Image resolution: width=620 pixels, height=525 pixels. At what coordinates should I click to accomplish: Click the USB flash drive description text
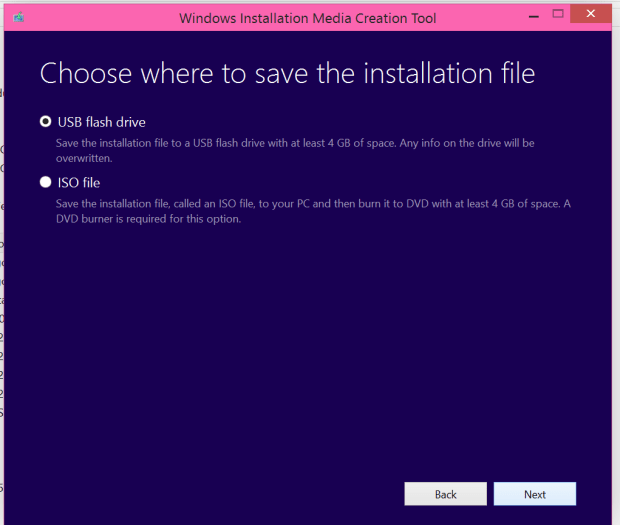tap(250, 143)
